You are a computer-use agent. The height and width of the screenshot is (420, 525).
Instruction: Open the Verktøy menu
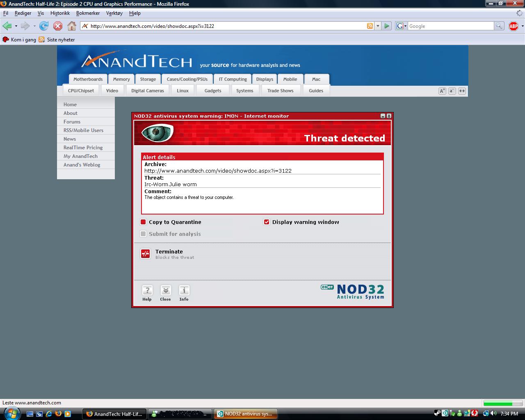click(114, 13)
